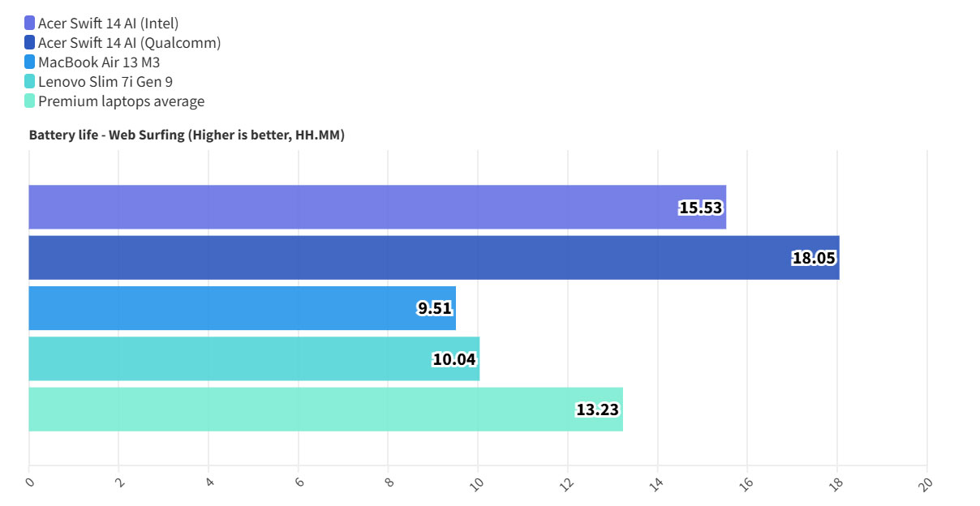Click the 20 tick on the x-axis
This screenshot has width=980, height=506.
(926, 483)
